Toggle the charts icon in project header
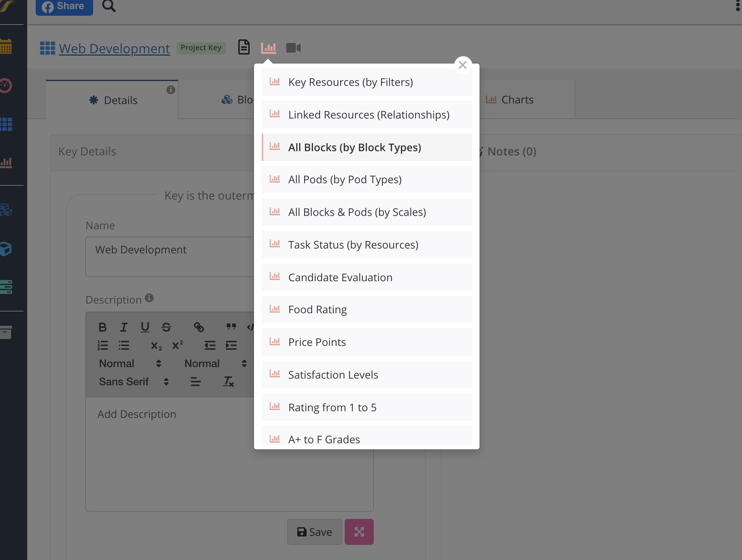Viewport: 742px width, 560px height. coord(268,48)
